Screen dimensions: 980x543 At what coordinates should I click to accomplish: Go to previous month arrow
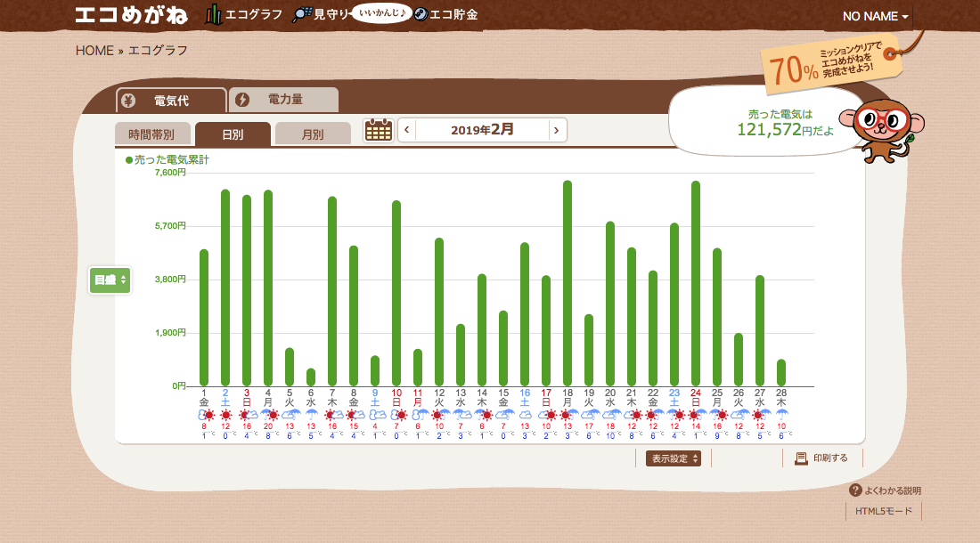[407, 130]
